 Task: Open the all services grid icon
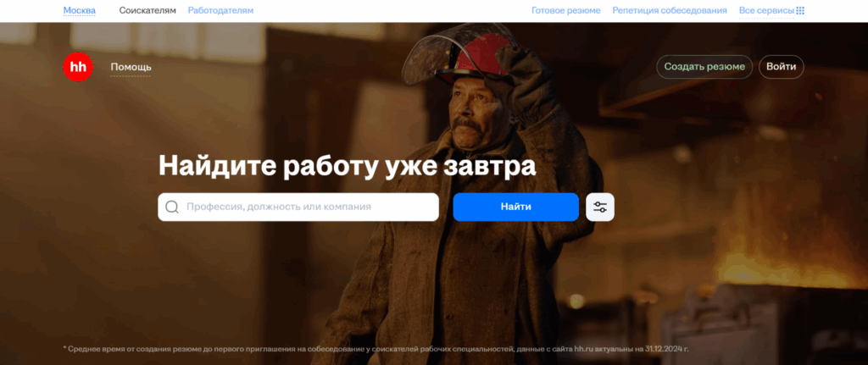click(800, 10)
